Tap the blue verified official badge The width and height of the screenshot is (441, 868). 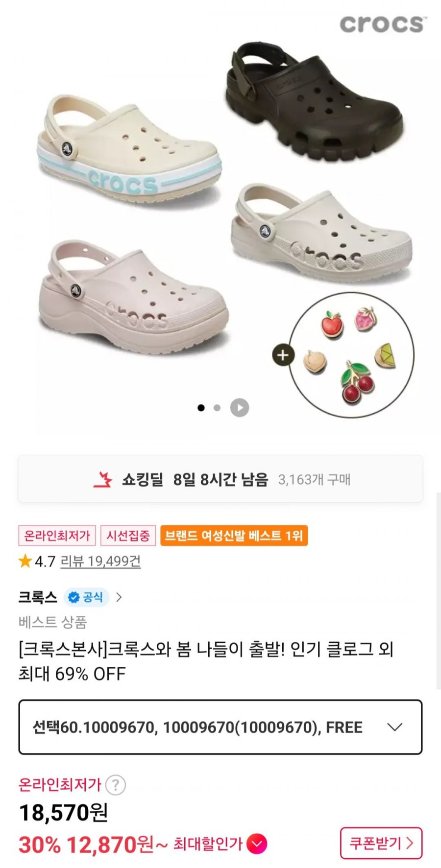pos(86,597)
